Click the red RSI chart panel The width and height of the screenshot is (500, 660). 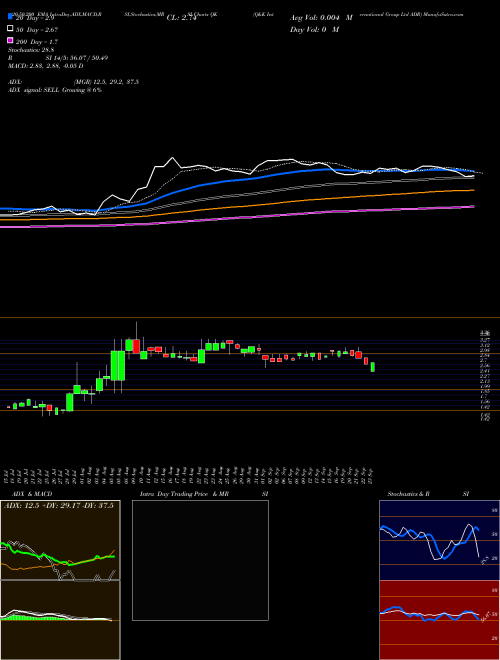tap(439, 620)
